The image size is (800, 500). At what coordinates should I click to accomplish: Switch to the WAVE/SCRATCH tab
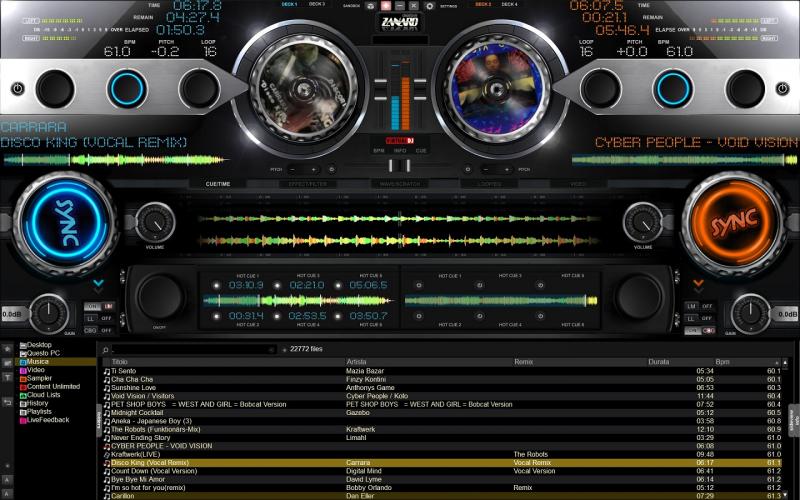tap(399, 184)
